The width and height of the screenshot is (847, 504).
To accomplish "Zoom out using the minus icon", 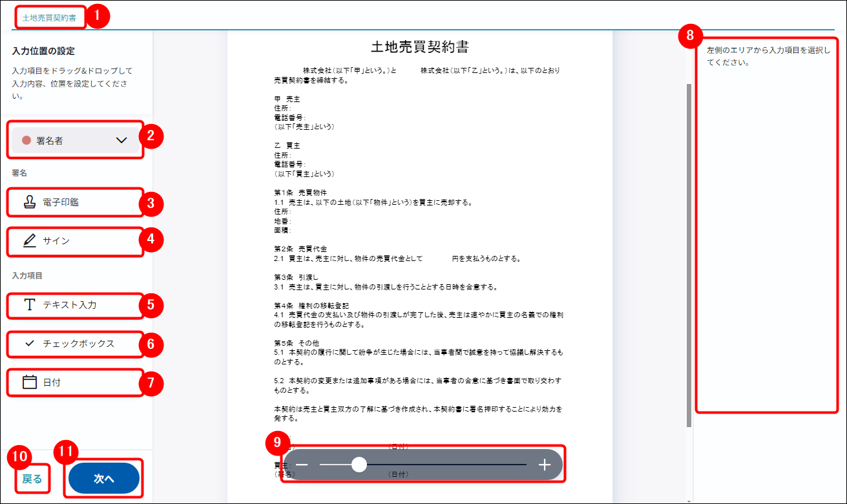I will click(303, 464).
